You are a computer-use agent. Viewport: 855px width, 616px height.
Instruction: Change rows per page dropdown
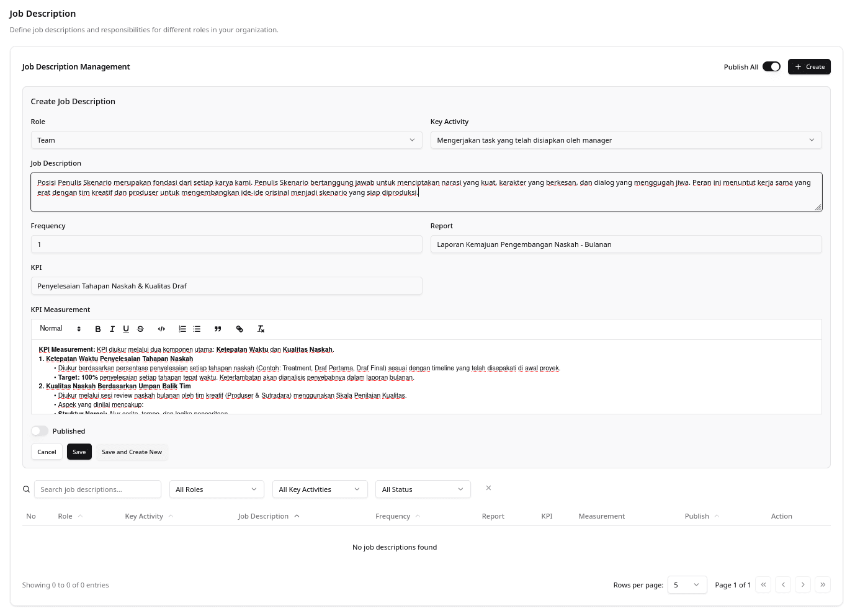pos(687,584)
